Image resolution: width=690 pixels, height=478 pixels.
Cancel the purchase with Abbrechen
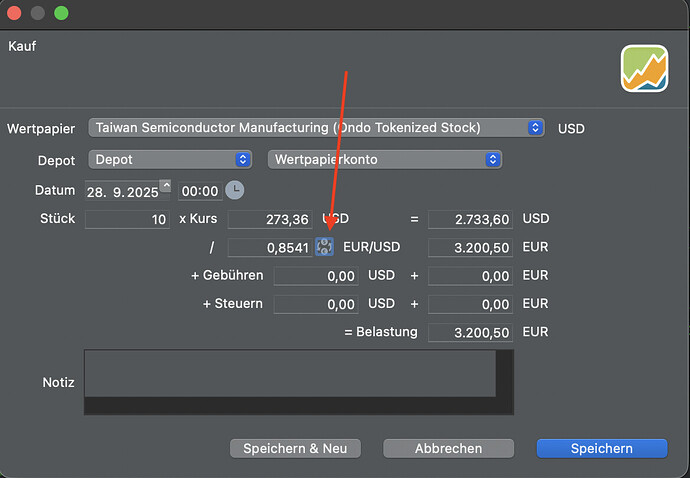click(x=448, y=449)
